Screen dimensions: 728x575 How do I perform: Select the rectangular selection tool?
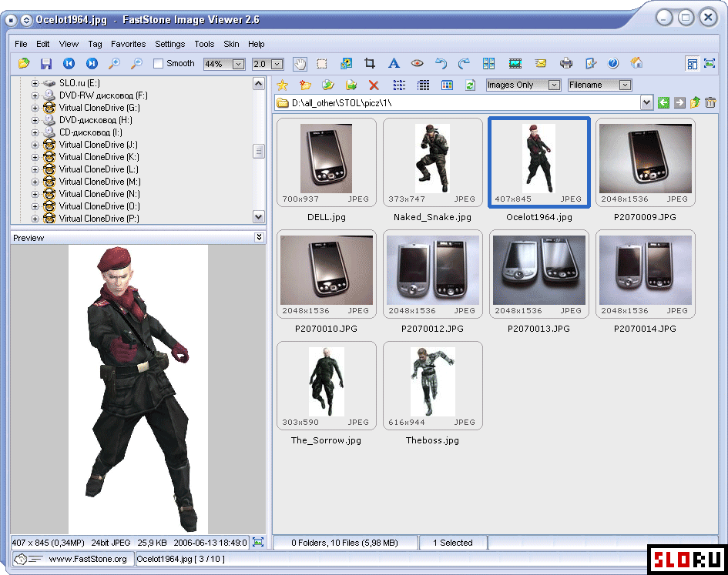322,64
